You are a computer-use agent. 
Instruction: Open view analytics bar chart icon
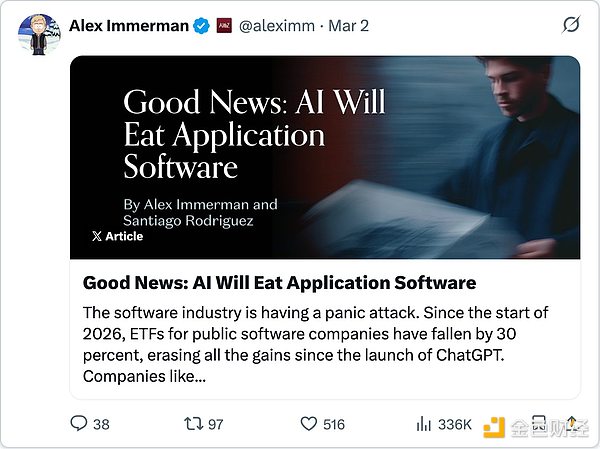pyautogui.click(x=422, y=424)
